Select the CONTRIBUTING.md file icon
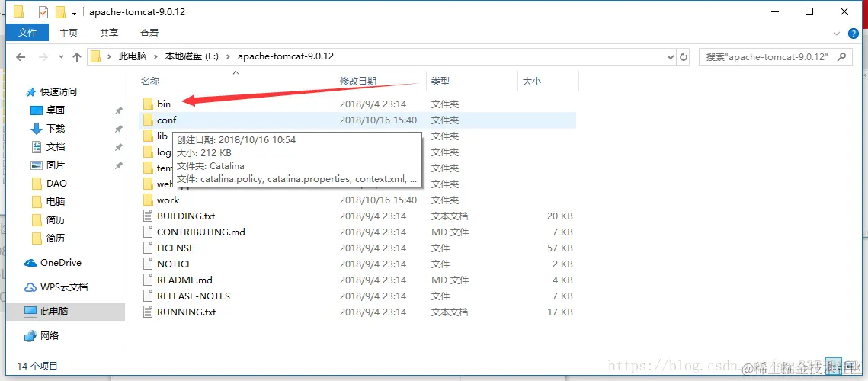 point(147,232)
